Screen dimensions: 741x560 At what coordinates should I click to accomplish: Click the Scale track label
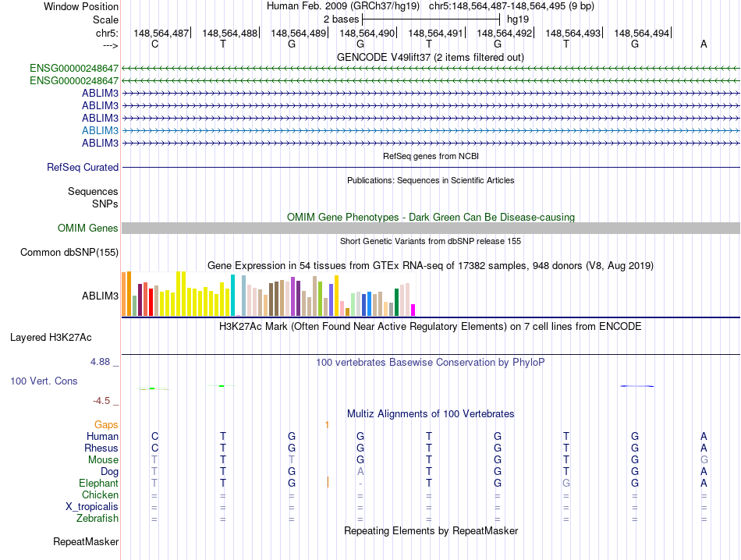(x=105, y=19)
